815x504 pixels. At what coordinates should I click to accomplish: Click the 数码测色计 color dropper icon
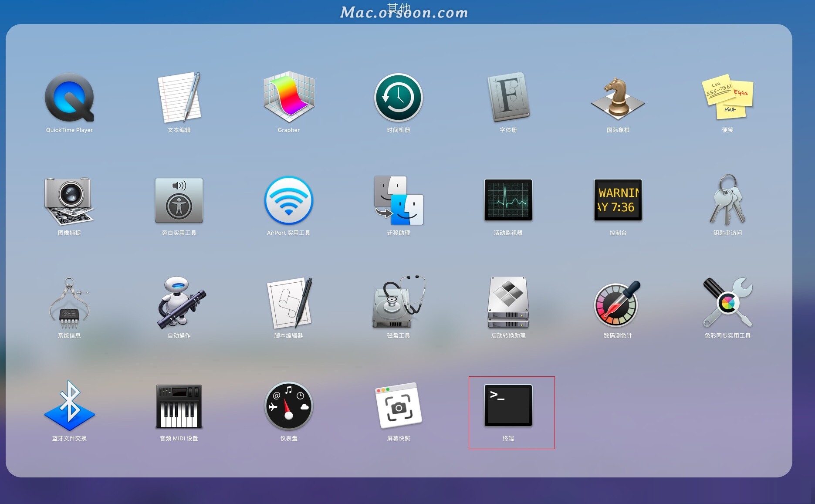(617, 303)
